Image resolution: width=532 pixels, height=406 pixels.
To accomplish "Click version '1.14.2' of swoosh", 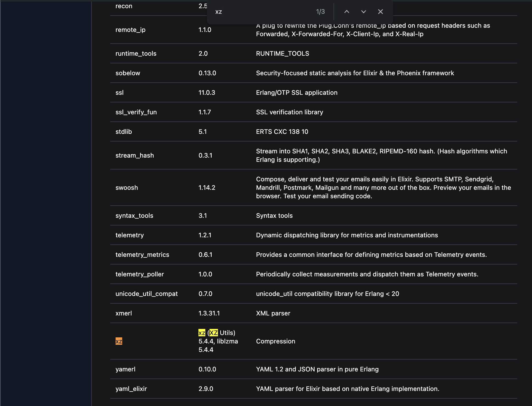I will (x=207, y=188).
